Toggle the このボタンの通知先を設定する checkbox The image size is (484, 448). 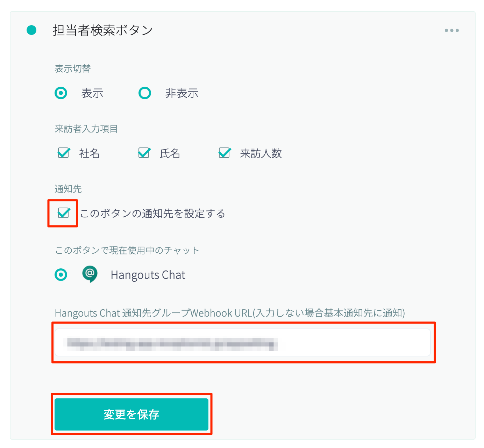tap(64, 212)
